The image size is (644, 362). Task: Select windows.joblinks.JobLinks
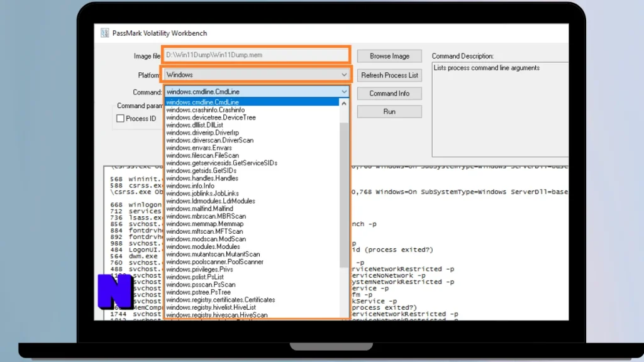(252, 194)
